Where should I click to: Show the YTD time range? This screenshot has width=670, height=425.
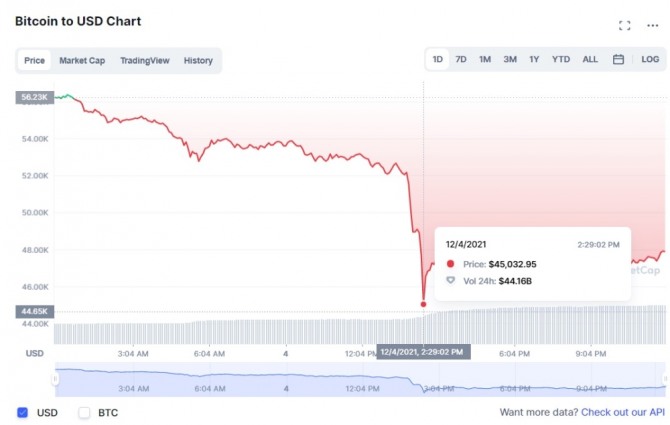pyautogui.click(x=561, y=59)
